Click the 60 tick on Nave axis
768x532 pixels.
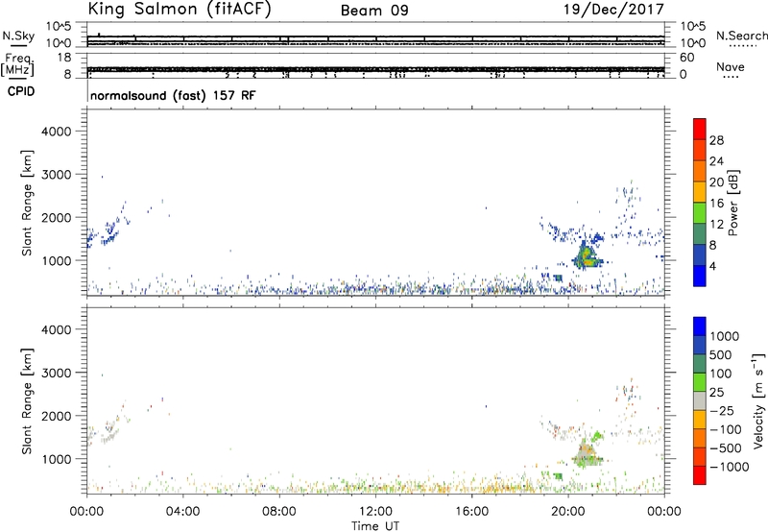coord(686,58)
